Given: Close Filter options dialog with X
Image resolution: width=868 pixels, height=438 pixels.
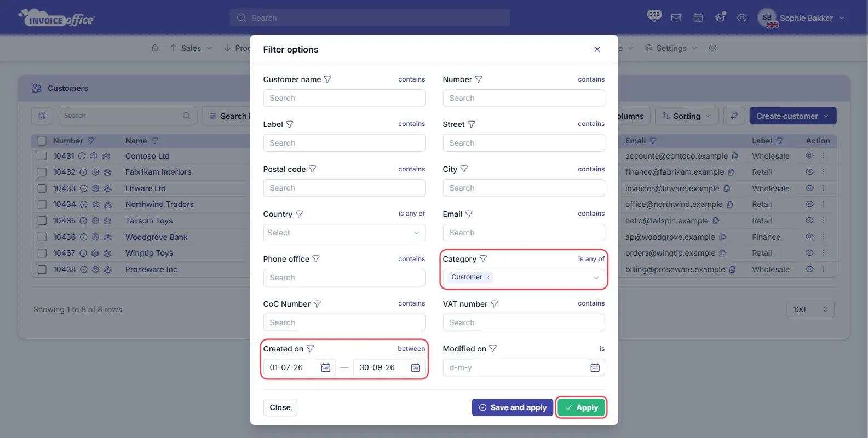Looking at the screenshot, I should point(597,49).
